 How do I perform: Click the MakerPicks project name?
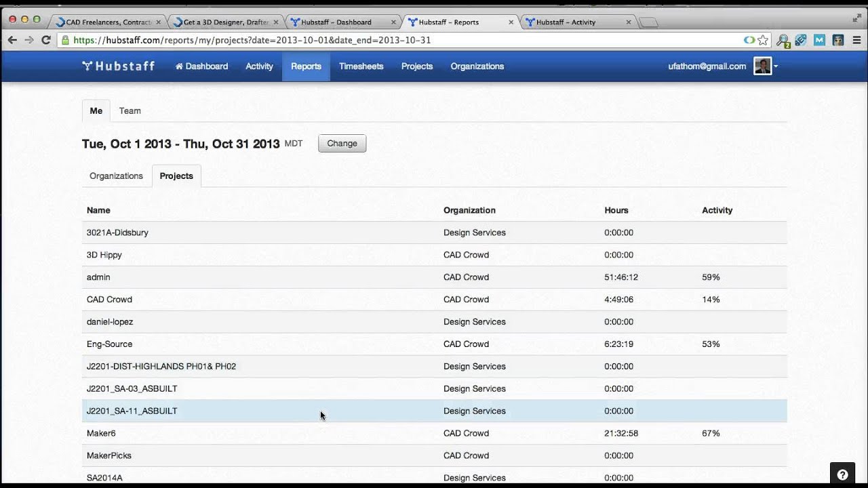[108, 455]
